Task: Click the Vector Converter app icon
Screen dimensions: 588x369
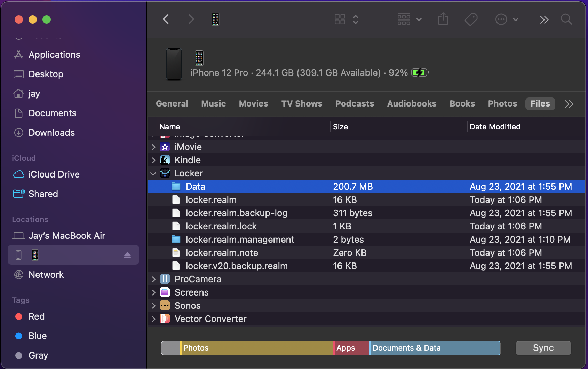Action: click(165, 319)
